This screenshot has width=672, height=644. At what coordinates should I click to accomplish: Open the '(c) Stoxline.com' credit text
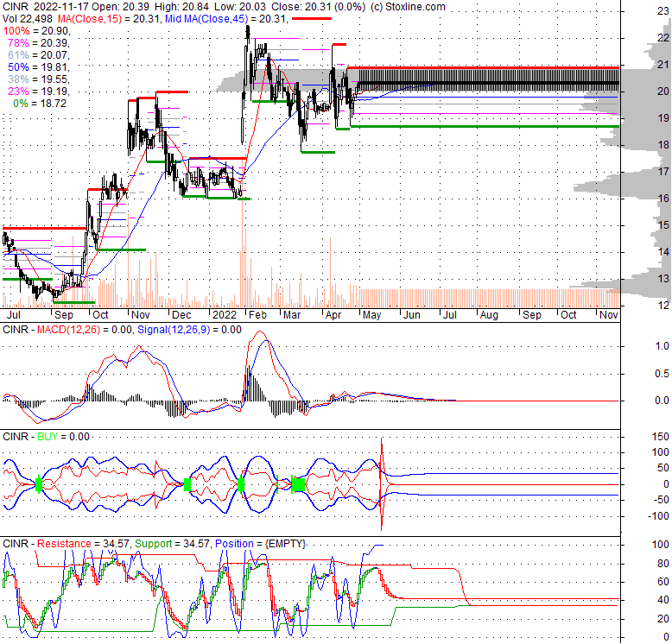point(408,7)
